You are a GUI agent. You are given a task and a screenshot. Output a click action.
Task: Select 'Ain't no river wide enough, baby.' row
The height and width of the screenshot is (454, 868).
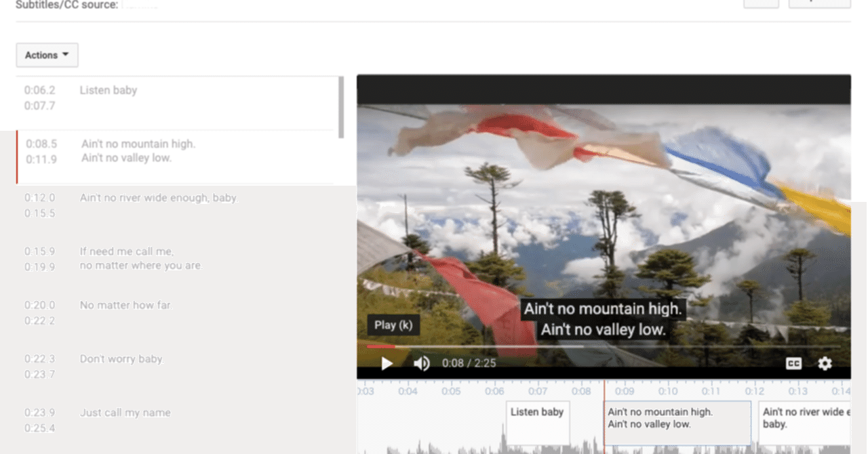point(176,211)
